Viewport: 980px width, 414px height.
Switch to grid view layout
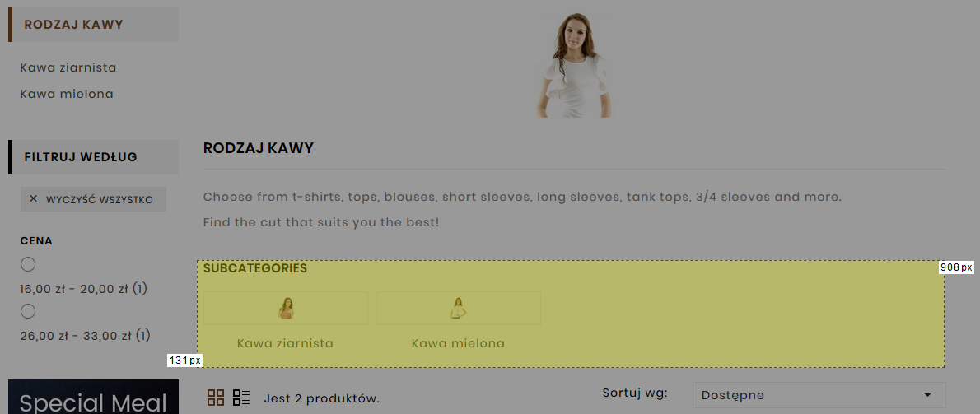click(216, 398)
